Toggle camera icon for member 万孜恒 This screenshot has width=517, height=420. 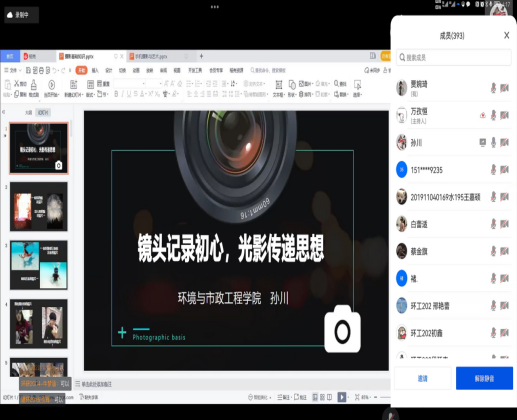click(504, 116)
